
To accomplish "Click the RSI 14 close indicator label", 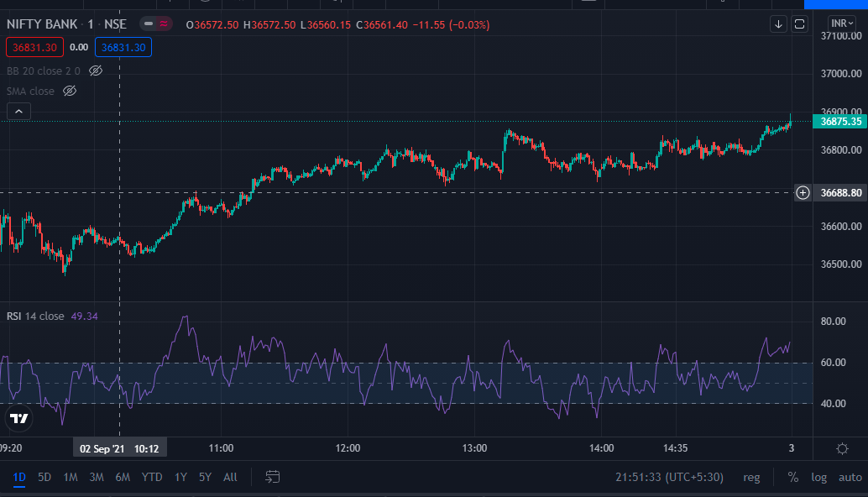I will click(x=35, y=316).
